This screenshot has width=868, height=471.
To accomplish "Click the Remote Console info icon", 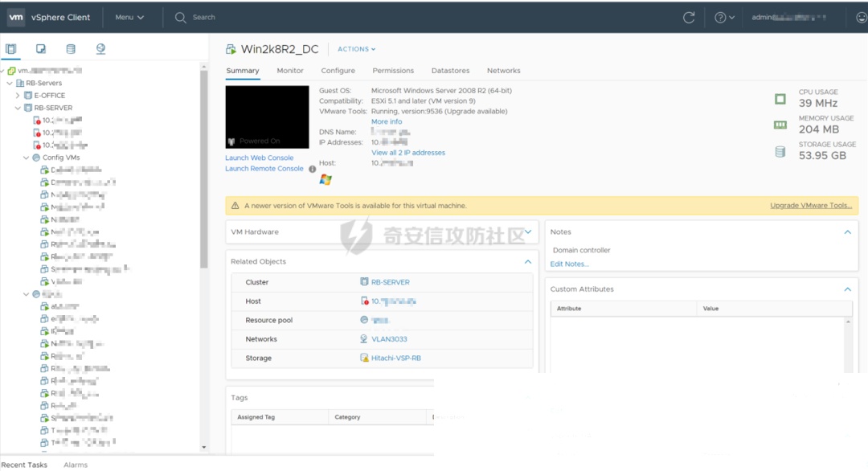I will [x=312, y=169].
